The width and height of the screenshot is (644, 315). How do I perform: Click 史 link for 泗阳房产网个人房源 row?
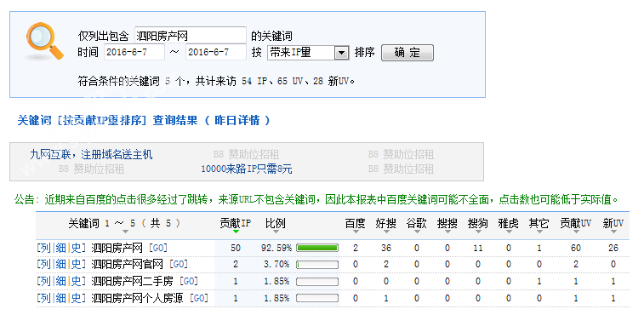(x=76, y=298)
